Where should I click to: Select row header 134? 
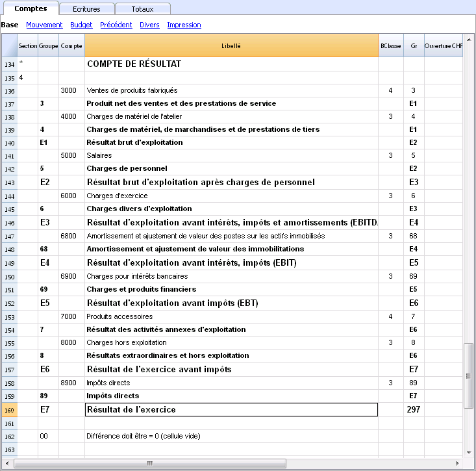point(9,64)
